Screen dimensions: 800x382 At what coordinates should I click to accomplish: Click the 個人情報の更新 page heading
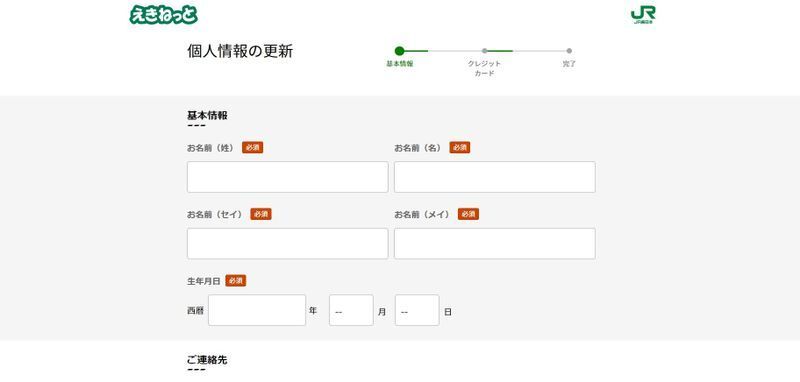point(240,51)
